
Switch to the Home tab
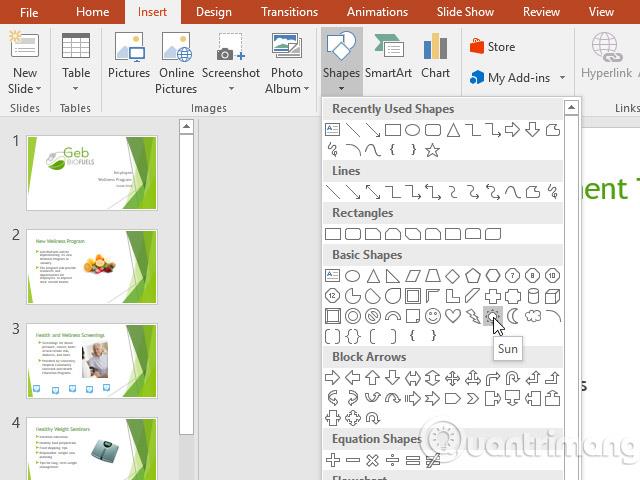click(x=93, y=12)
